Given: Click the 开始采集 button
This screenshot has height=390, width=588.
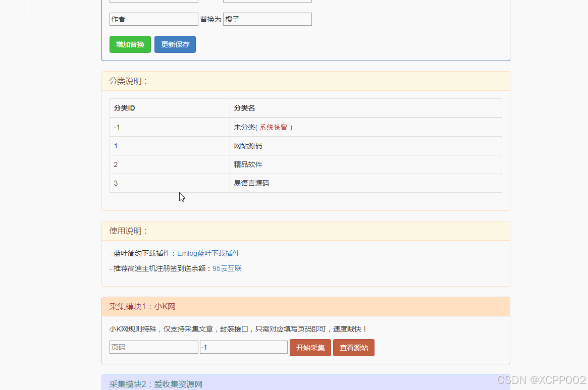Looking at the screenshot, I should tap(310, 348).
